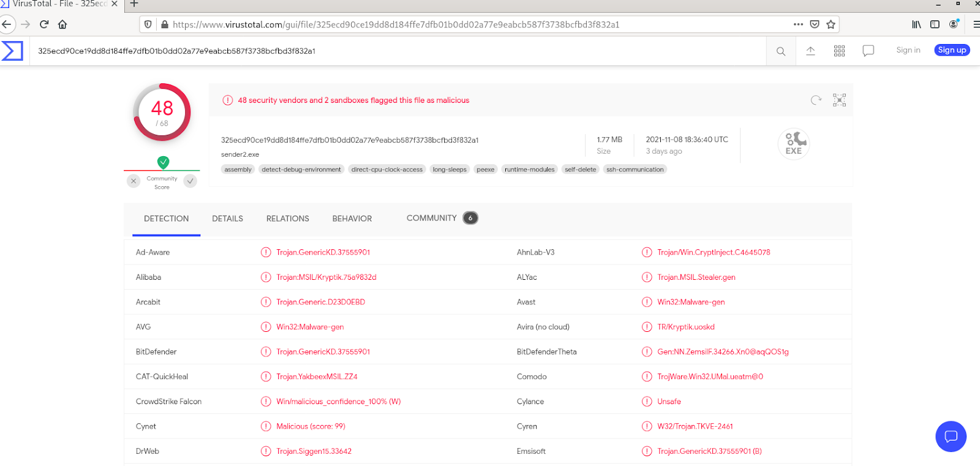Open a new browser tab
The height and width of the screenshot is (466, 980).
134,4
